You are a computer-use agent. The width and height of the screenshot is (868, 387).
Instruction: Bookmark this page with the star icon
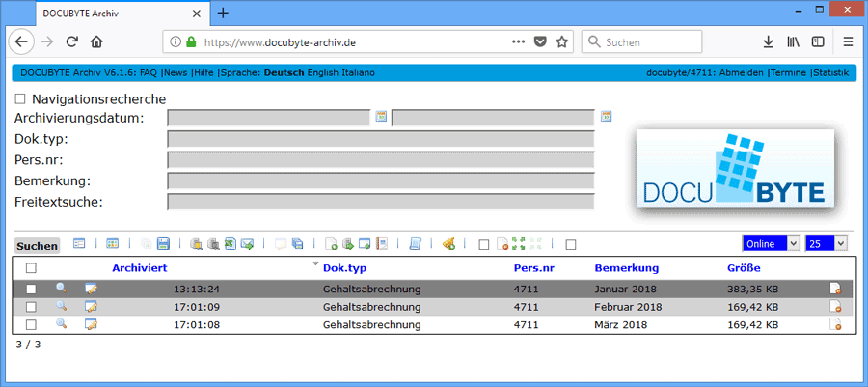coord(562,42)
